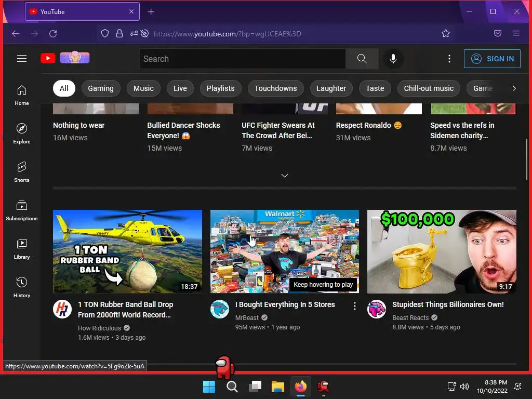Click the YouTube doodle image beside logo

pyautogui.click(x=75, y=58)
